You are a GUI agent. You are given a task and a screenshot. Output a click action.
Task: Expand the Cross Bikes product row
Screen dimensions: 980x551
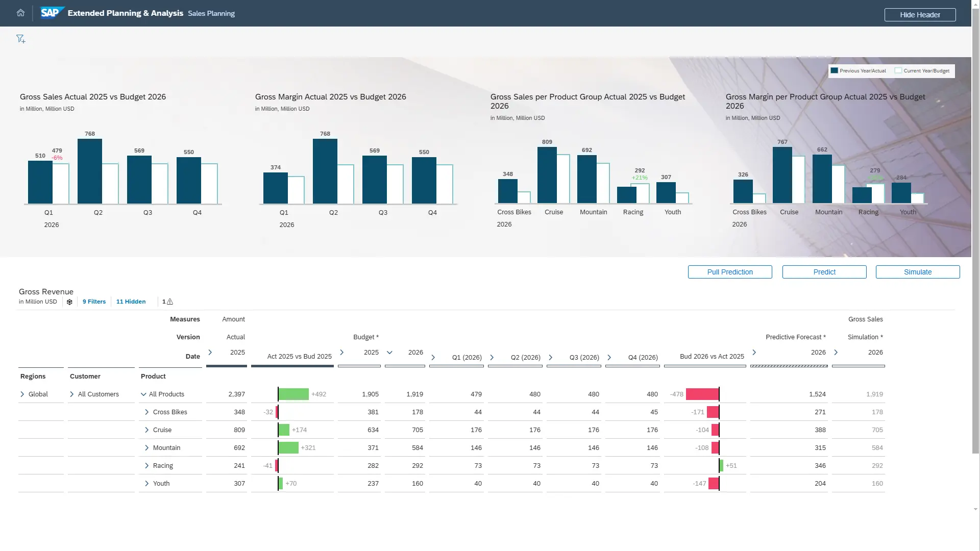coord(146,412)
